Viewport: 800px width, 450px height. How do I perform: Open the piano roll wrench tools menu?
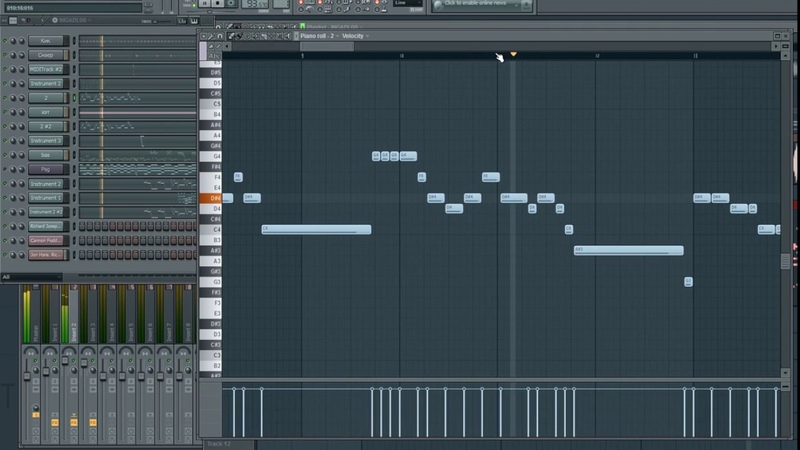point(211,36)
